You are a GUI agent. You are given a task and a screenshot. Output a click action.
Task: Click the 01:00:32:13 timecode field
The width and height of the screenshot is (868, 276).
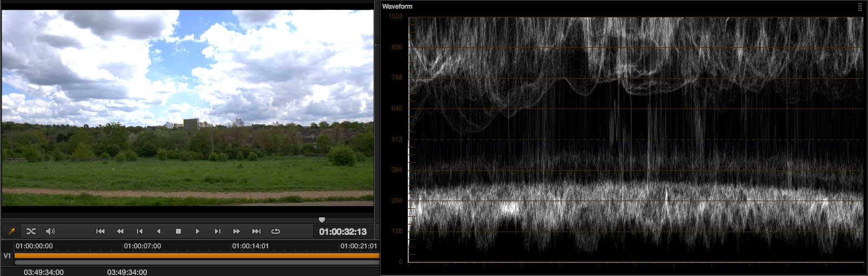343,232
